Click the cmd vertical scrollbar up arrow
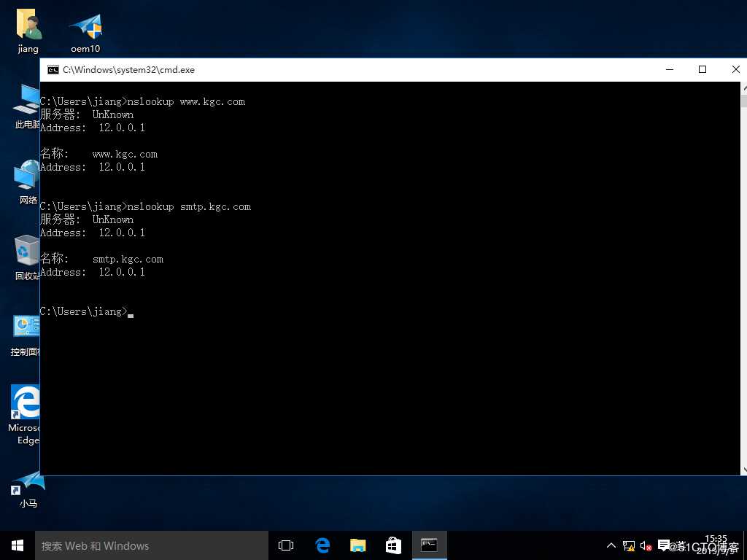The image size is (747, 560). [x=744, y=87]
